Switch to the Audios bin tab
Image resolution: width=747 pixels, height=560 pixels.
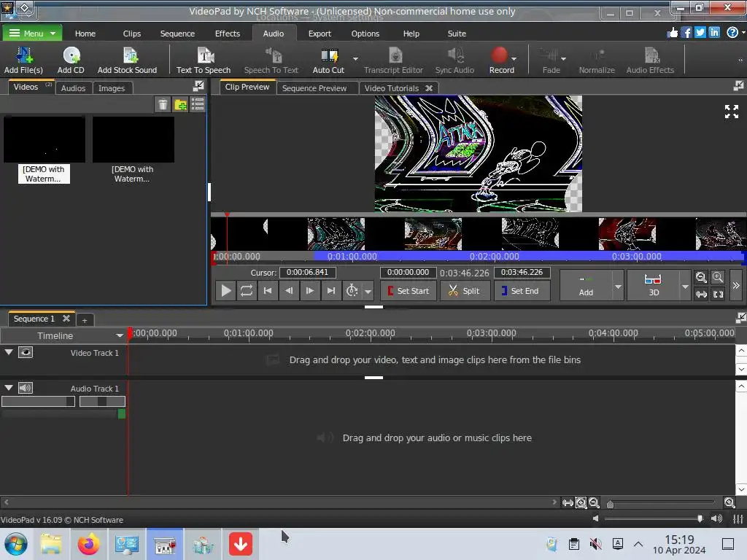coord(74,88)
